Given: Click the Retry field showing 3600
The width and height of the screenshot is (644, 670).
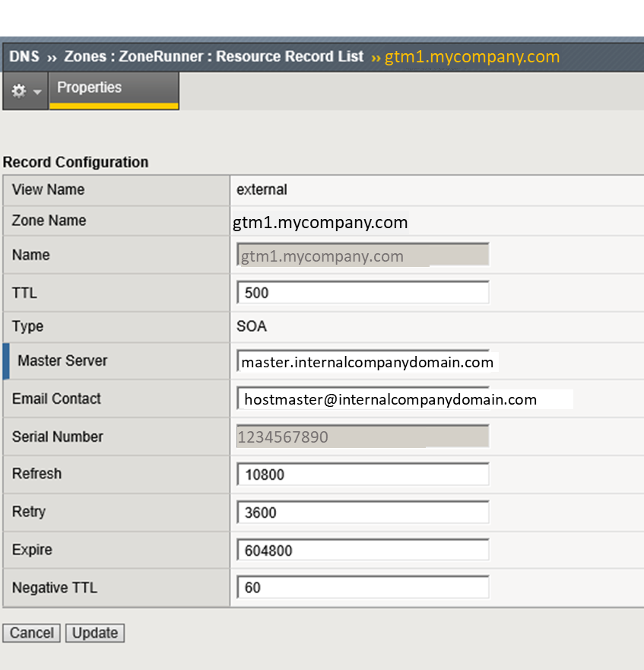Looking at the screenshot, I should click(362, 513).
